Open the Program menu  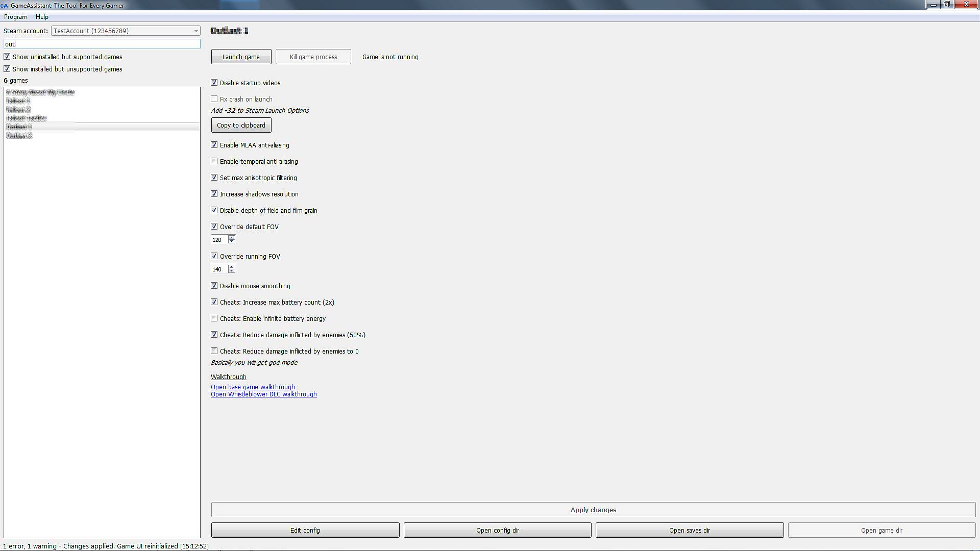point(15,17)
